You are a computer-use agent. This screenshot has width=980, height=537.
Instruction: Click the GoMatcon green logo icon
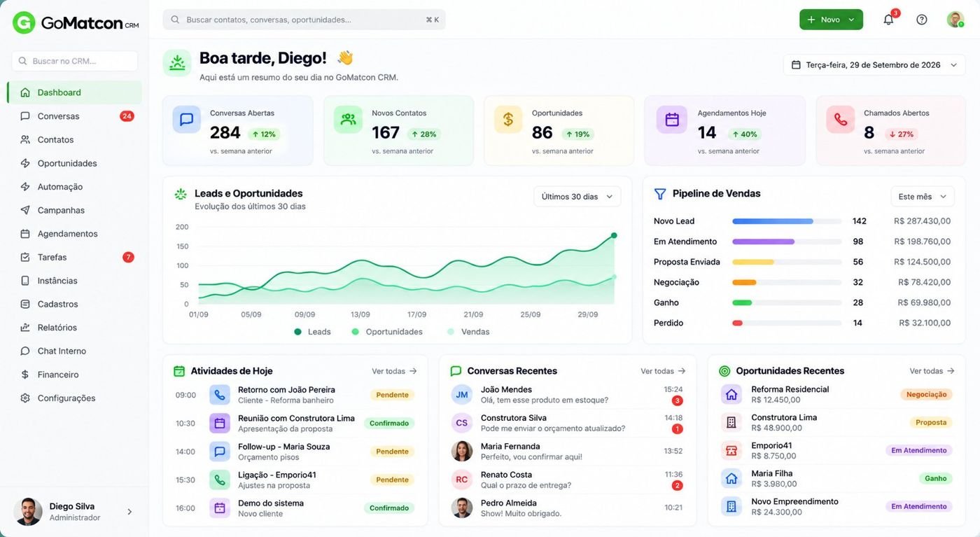click(24, 22)
